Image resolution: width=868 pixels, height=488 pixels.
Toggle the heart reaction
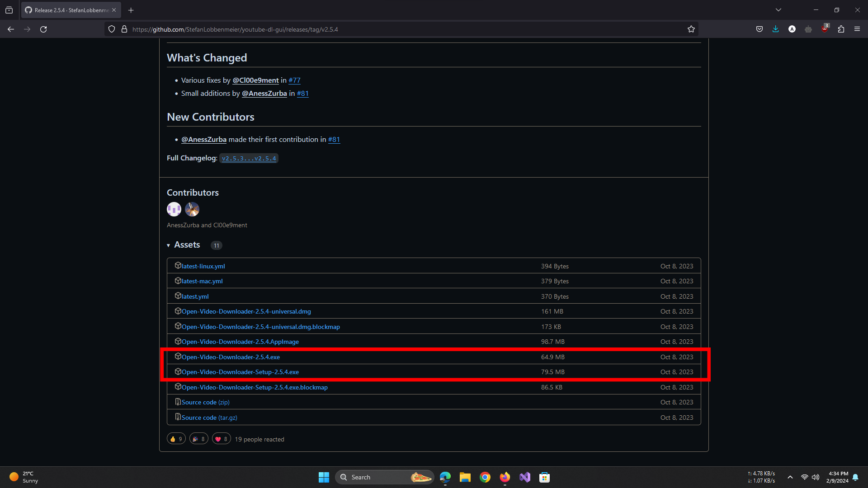221,439
